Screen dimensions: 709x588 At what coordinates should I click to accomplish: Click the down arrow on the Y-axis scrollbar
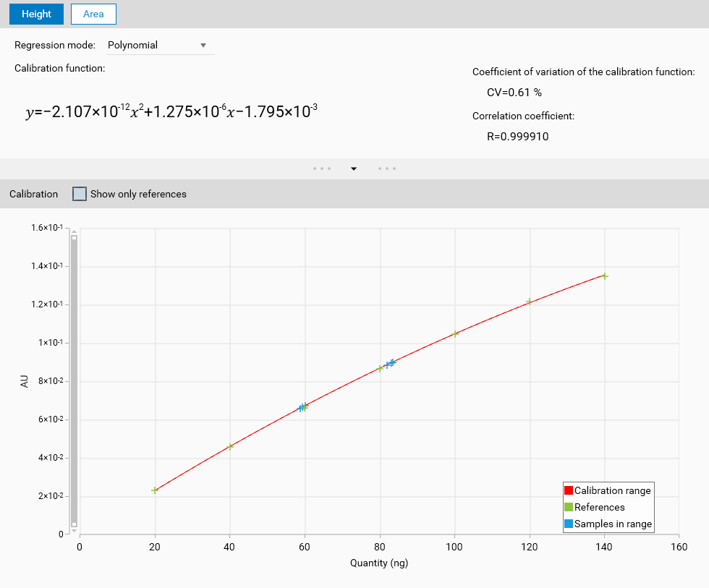(74, 530)
